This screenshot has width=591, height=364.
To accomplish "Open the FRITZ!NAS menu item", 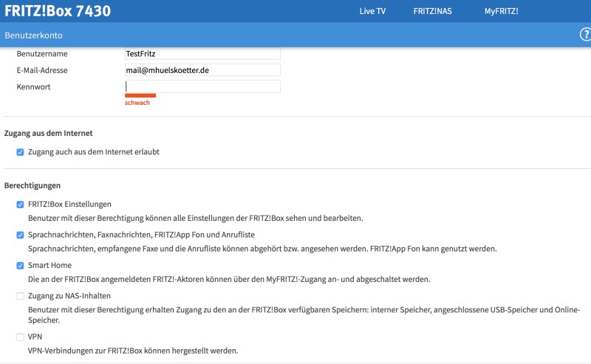I will coord(432,11).
